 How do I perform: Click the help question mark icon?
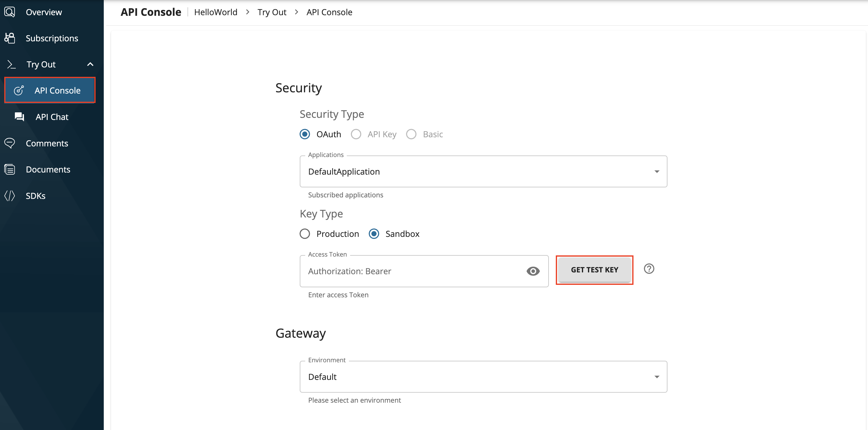[x=649, y=269]
